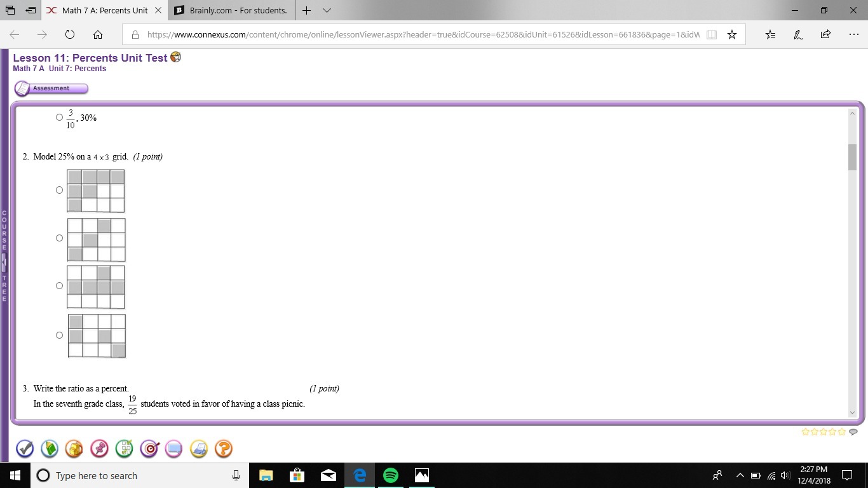Set these tabs aside
The image size is (868, 488).
(x=31, y=10)
